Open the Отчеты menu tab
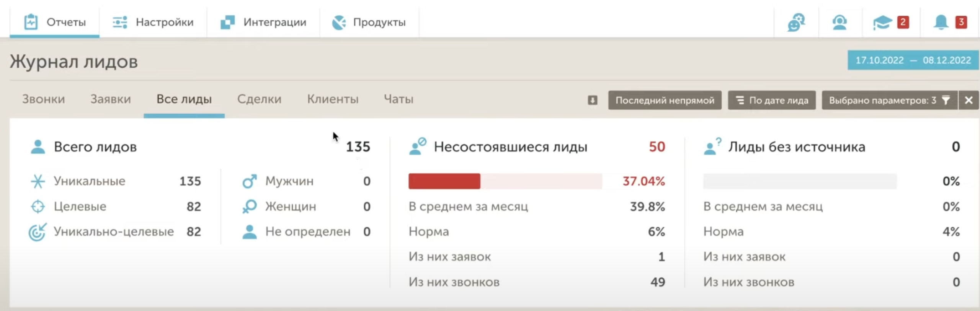 [x=54, y=22]
